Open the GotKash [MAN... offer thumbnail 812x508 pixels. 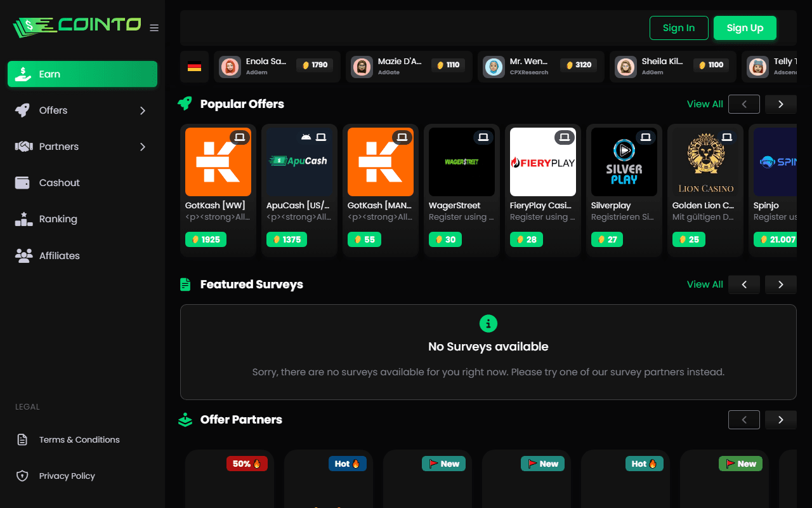tap(381, 162)
